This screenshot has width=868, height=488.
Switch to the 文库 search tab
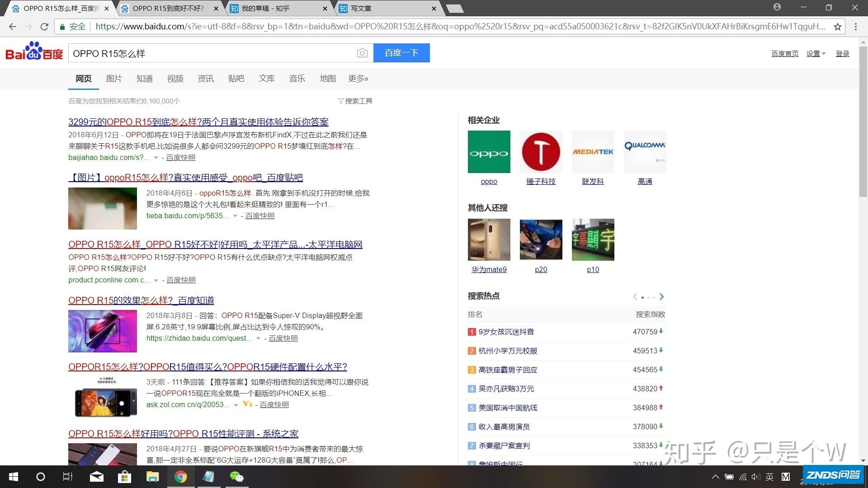(x=267, y=79)
